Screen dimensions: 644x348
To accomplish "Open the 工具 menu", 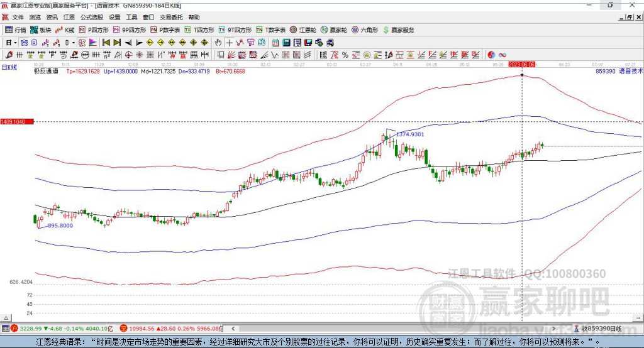I will [x=131, y=17].
